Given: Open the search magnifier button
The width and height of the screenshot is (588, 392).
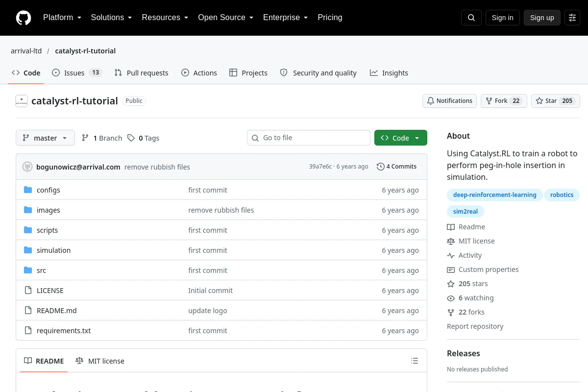Looking at the screenshot, I should 471,18.
